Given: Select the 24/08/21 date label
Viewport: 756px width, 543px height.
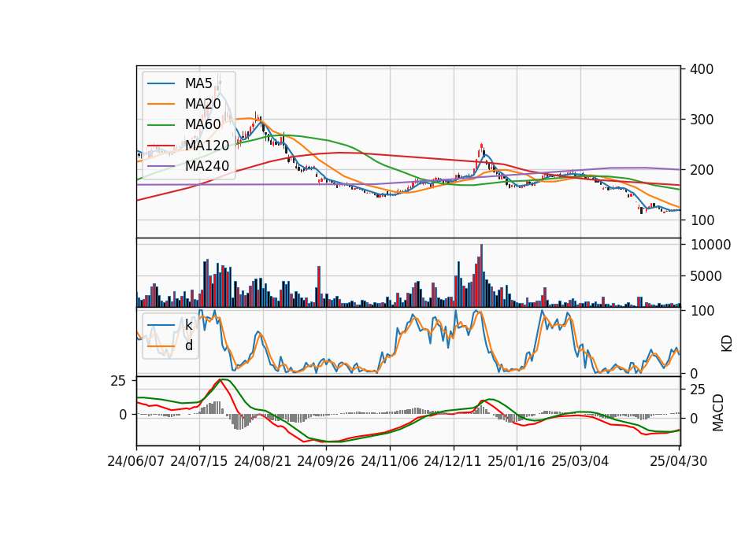Looking at the screenshot, I should 263,461.
